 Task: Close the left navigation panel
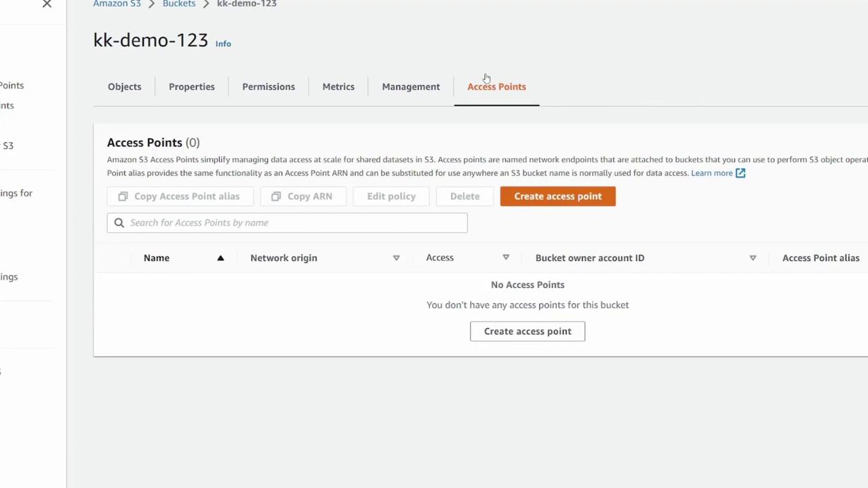(47, 4)
